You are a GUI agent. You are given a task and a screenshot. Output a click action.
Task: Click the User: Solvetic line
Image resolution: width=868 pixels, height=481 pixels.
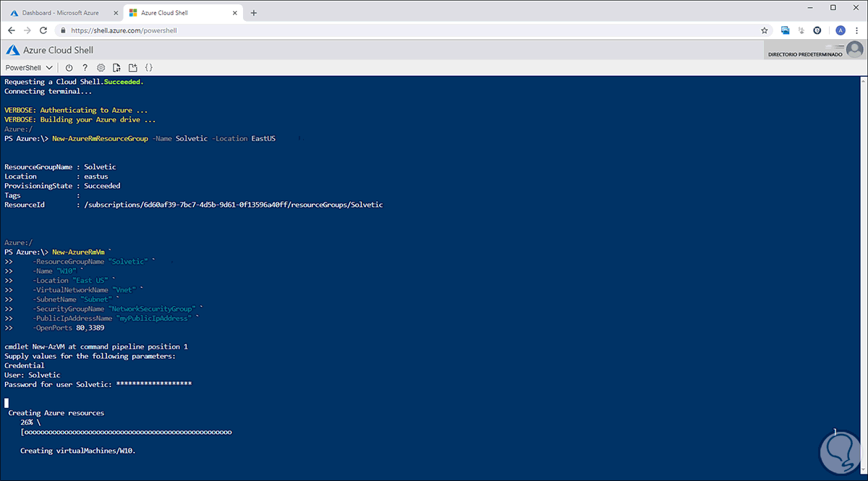pos(33,375)
